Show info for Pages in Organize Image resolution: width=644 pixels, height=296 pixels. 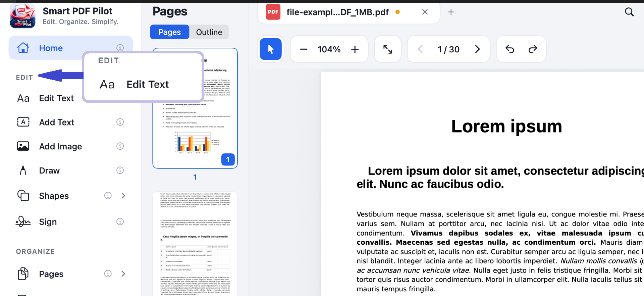coord(108,274)
